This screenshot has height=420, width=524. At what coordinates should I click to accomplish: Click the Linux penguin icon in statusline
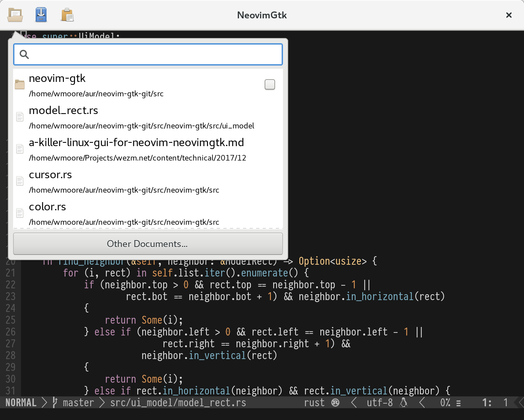point(403,402)
